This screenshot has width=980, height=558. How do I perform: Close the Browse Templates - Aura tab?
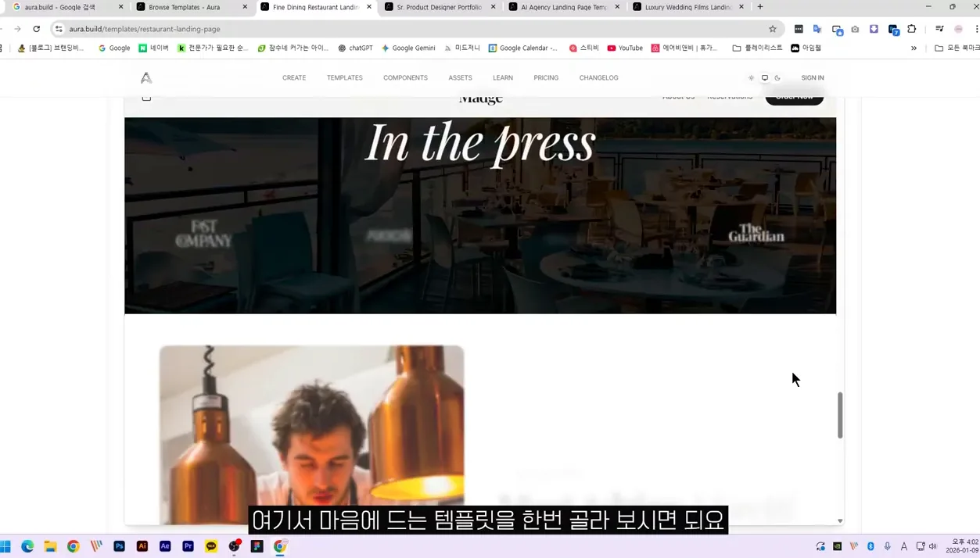click(245, 7)
